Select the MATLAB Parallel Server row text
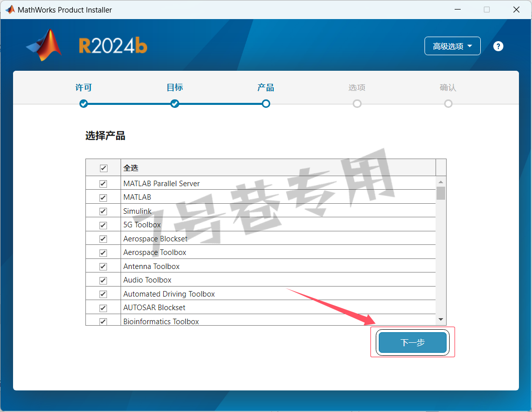This screenshot has height=412, width=532. [161, 184]
